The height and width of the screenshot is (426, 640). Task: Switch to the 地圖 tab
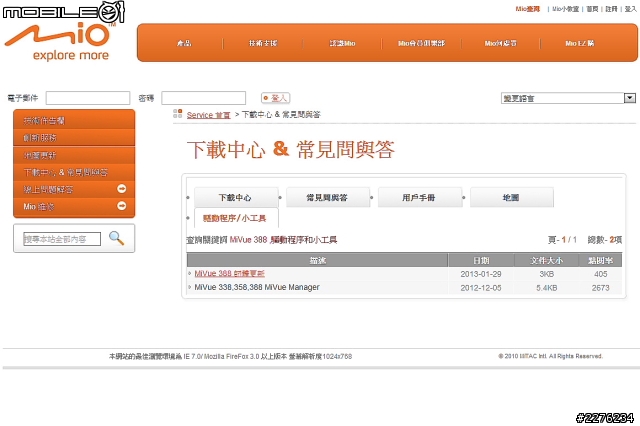(x=511, y=197)
